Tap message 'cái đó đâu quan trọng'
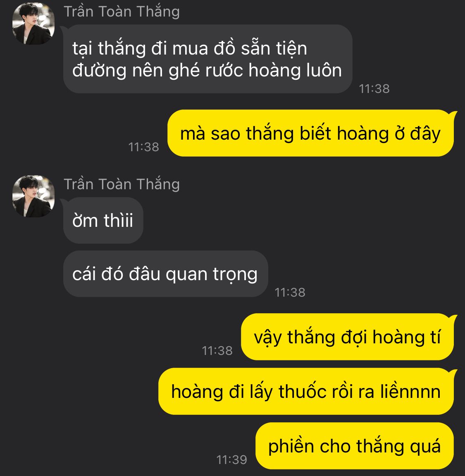This screenshot has width=465, height=476. 165,274
